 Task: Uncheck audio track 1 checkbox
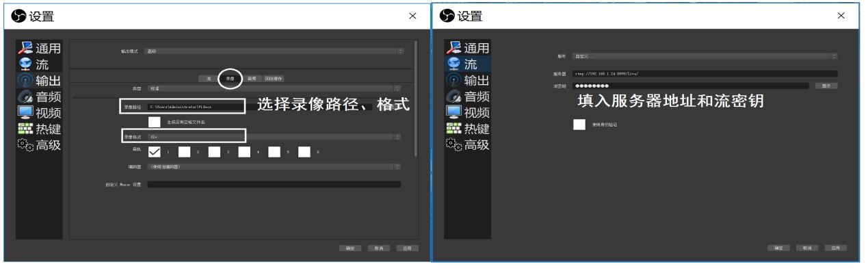point(155,151)
